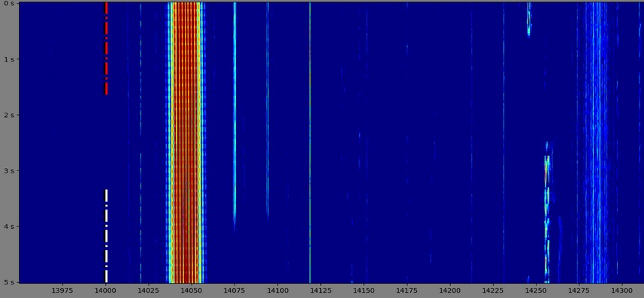Click the 14000 frequency axis label
Image resolution: width=644 pixels, height=298 pixels.
click(105, 291)
